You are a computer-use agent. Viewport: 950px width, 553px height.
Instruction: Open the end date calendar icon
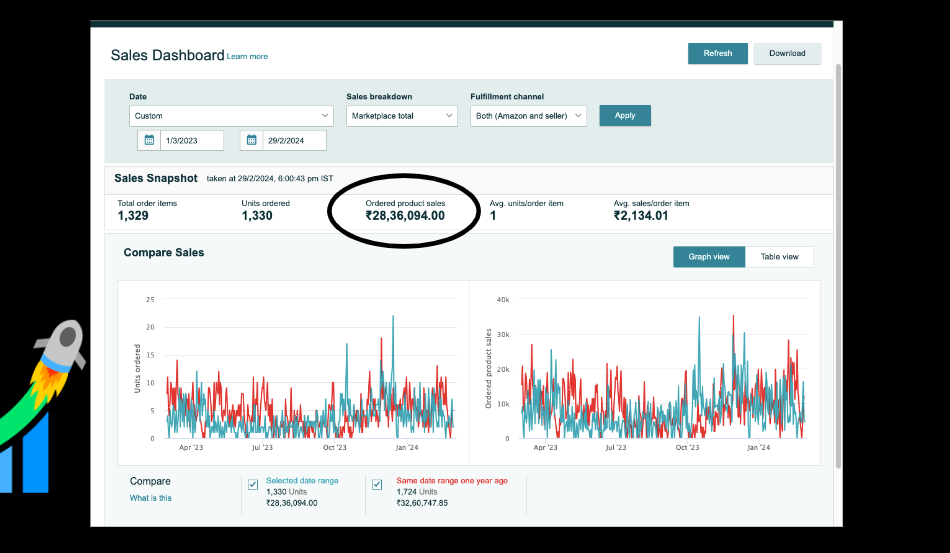251,141
